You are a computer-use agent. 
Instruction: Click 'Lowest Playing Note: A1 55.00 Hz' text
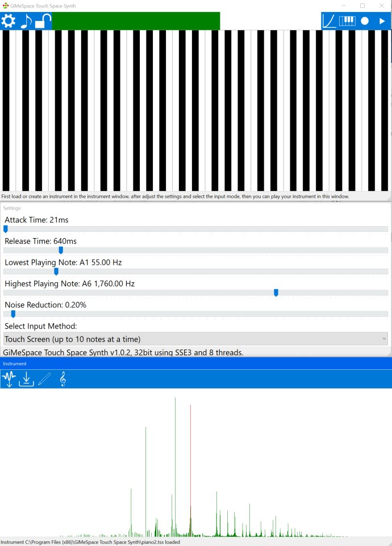pos(64,262)
